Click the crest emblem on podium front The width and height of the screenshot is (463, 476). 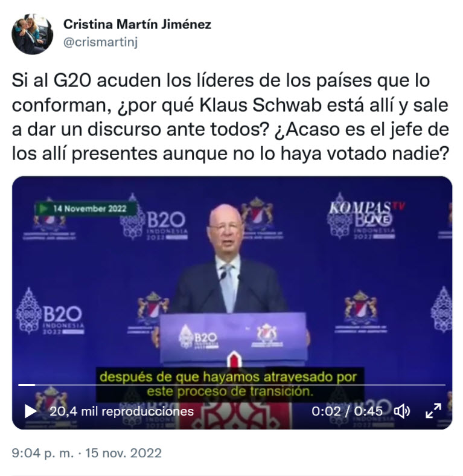[x=267, y=335]
